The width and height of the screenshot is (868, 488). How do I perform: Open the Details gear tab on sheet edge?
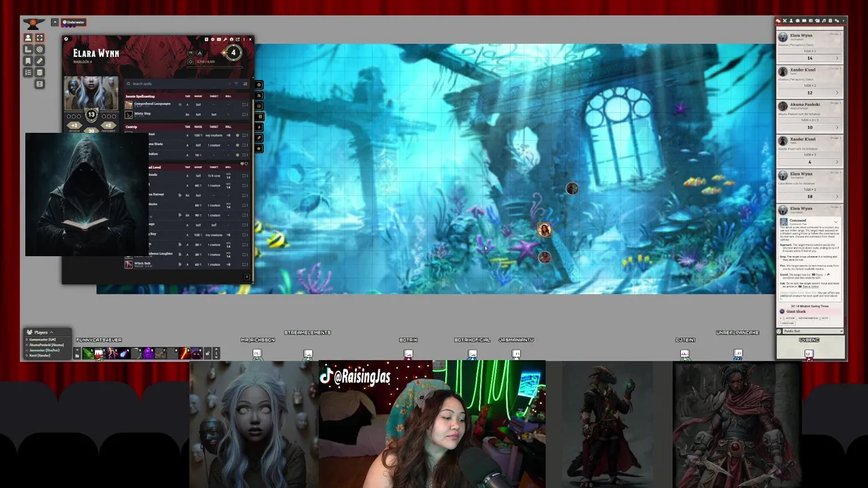258,85
